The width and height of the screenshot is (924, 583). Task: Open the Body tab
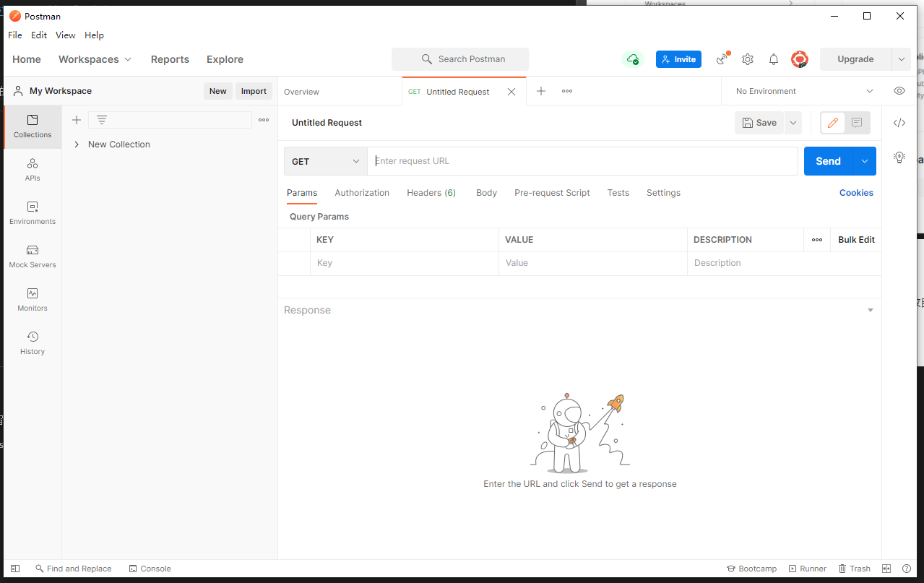[486, 193]
